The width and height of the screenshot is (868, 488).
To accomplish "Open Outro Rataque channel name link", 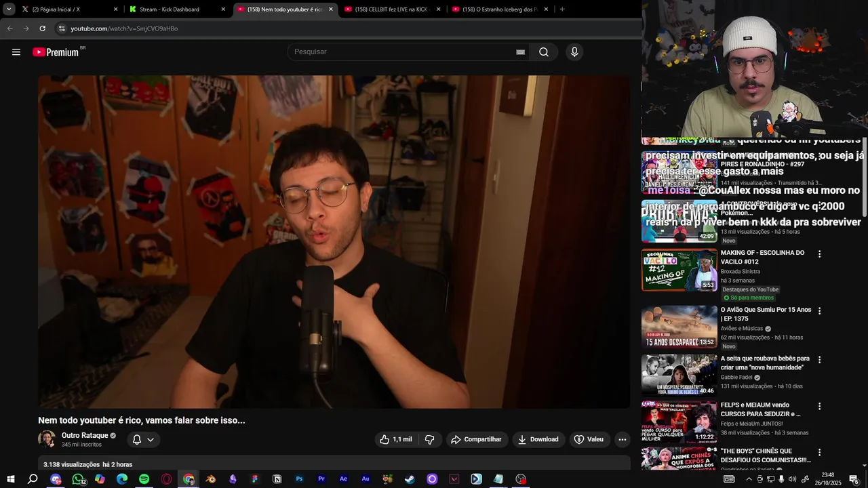I will pyautogui.click(x=85, y=436).
